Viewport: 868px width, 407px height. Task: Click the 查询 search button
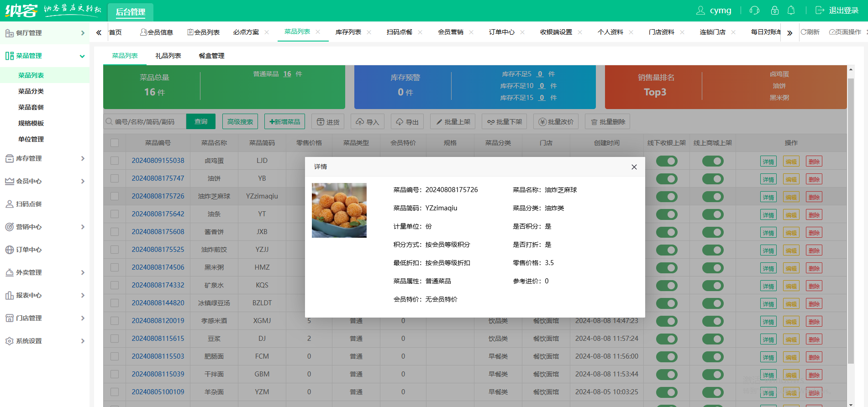coord(201,121)
